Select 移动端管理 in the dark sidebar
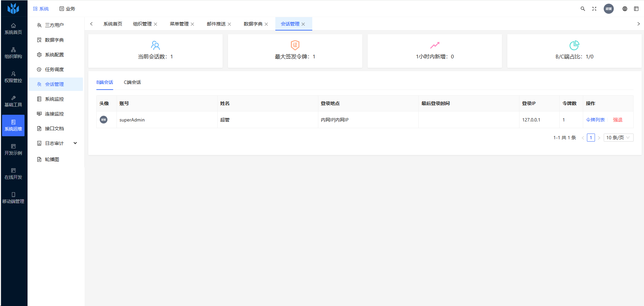The image size is (644, 306). click(x=13, y=198)
